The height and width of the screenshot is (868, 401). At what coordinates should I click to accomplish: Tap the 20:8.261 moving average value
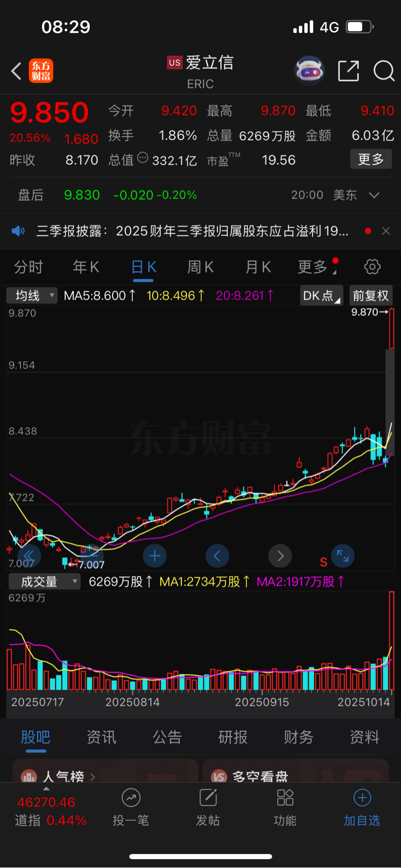click(244, 295)
